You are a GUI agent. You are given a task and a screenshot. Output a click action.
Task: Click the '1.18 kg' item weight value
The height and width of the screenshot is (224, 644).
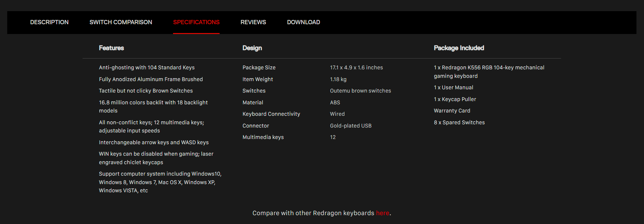tap(338, 79)
